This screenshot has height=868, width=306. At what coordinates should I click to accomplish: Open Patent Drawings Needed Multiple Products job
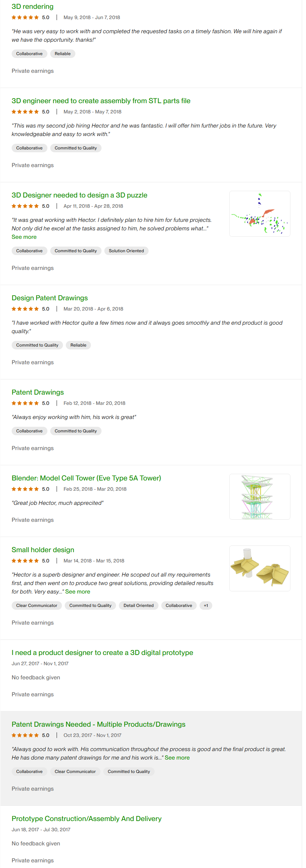pos(98,725)
